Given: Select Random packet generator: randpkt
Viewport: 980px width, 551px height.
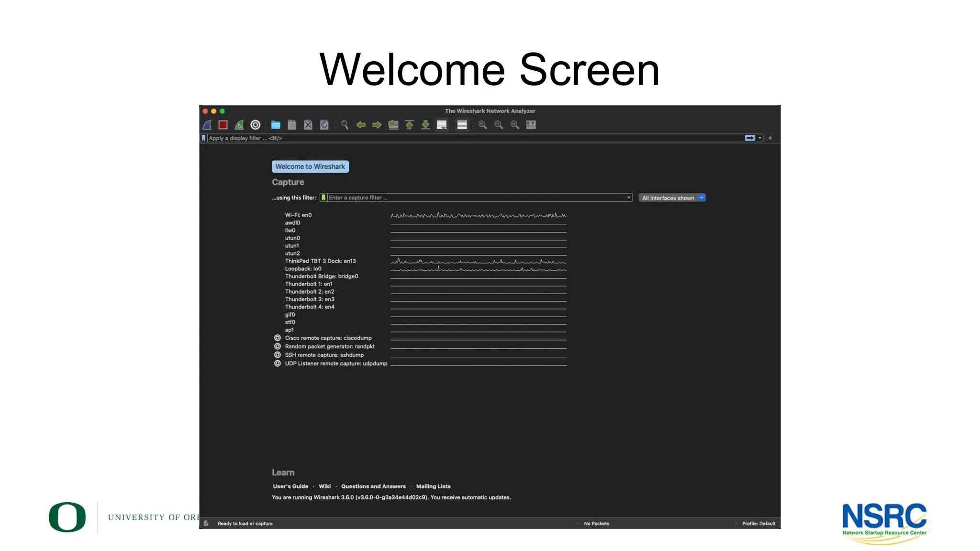Looking at the screenshot, I should tap(330, 347).
